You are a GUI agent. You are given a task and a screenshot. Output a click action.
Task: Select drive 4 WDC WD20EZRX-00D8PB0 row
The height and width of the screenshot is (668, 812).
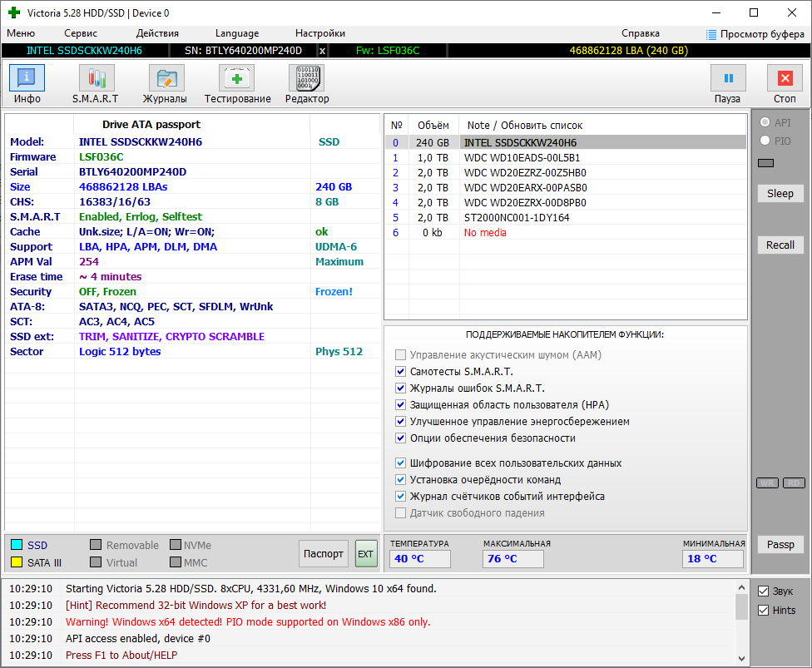coord(566,202)
